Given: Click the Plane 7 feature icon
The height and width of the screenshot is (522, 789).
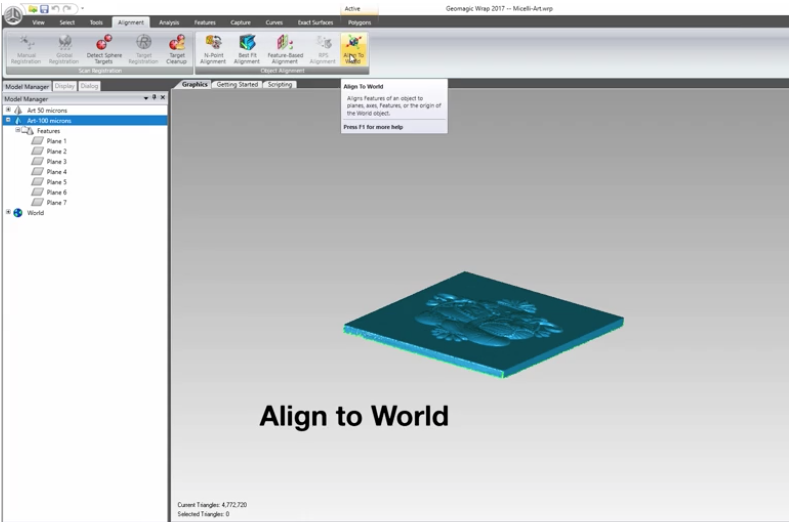Looking at the screenshot, I should pos(38,202).
